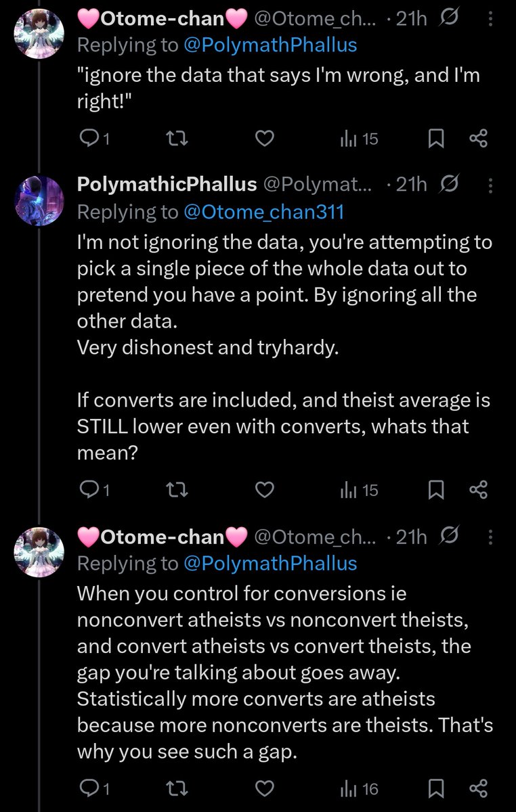Image resolution: width=516 pixels, height=812 pixels.
Task: Share the last Otome-chan tweet
Action: coord(478,788)
